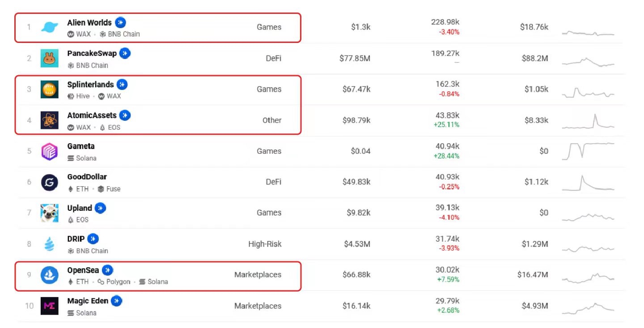The image size is (644, 328).
Task: Click the GoodDollar G logo icon
Action: 49,182
